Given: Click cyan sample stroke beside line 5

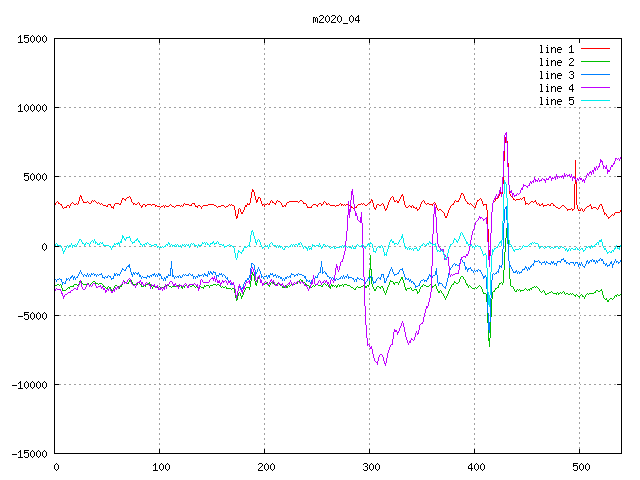Looking at the screenshot, I should click(595, 101).
